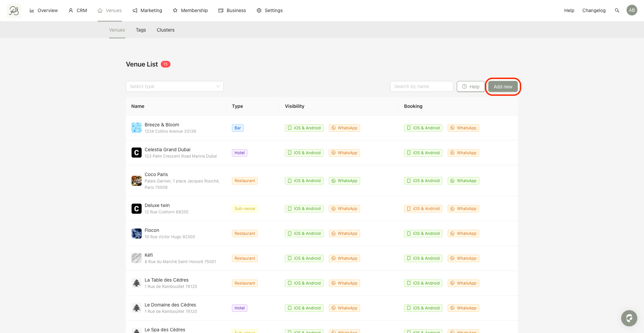Go to Overview in top navigation
The height and width of the screenshot is (333, 644).
tap(44, 10)
